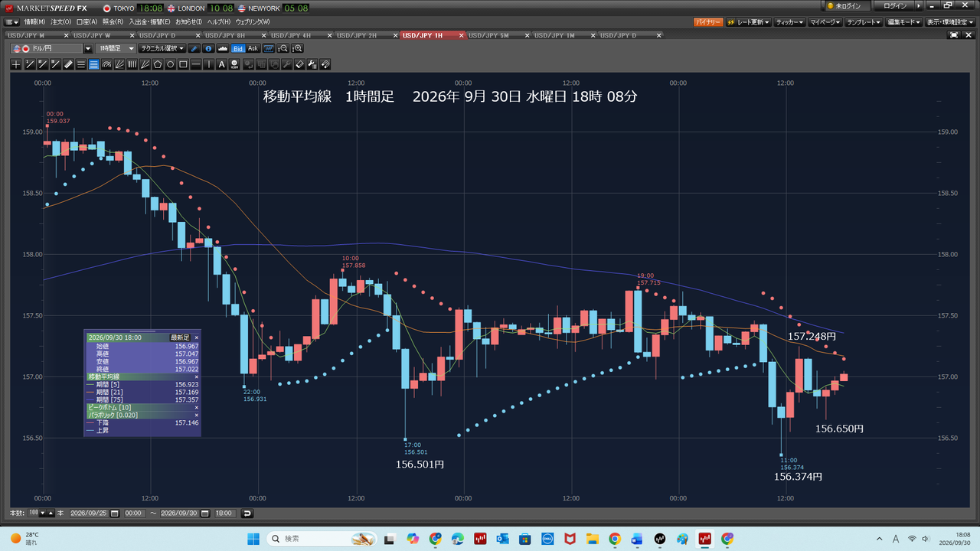Choose the rectangle drawing tool

[x=183, y=64]
